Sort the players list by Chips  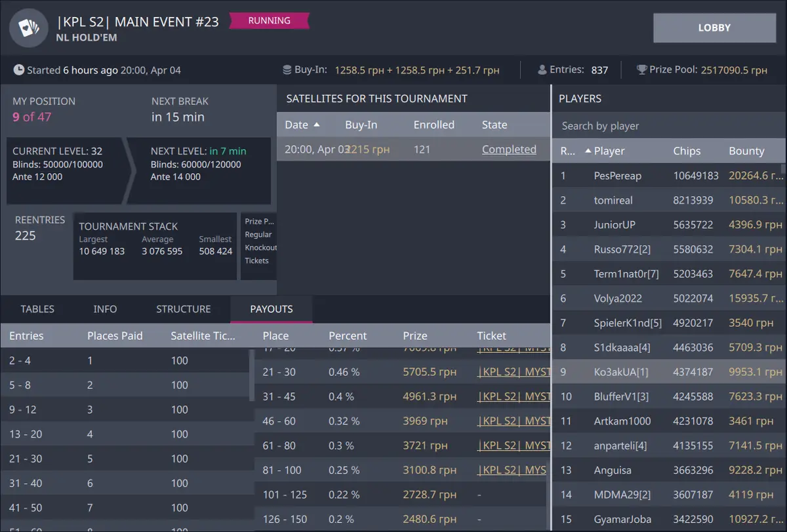[686, 151]
